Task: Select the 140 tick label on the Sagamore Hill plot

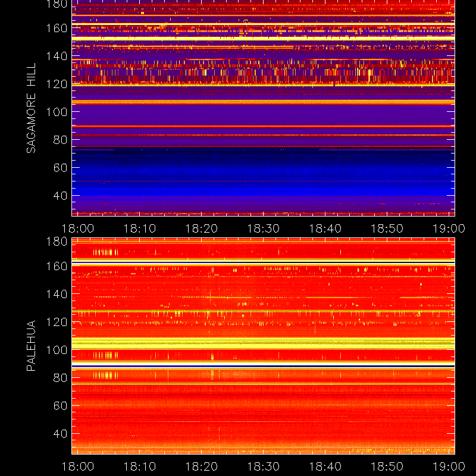Action: (57, 56)
